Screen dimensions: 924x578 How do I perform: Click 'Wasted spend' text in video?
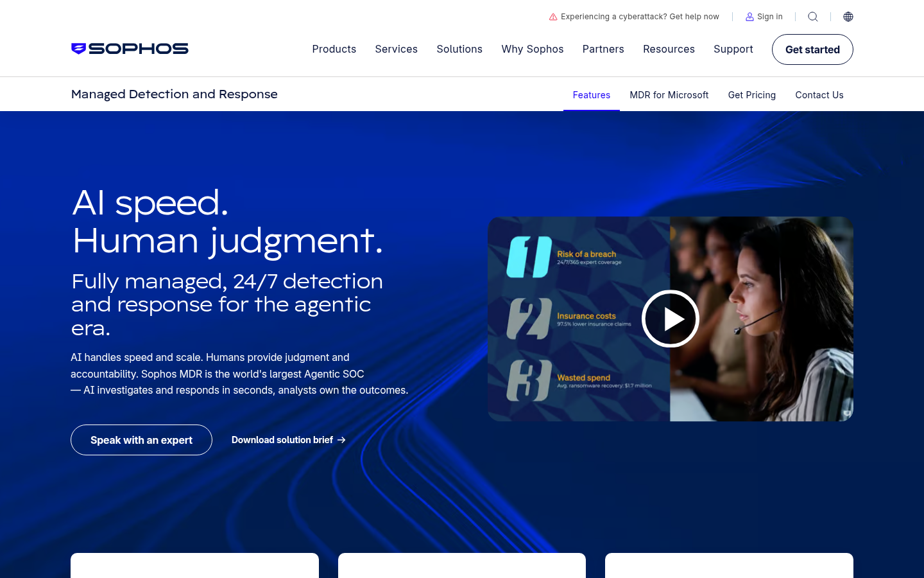[584, 378]
